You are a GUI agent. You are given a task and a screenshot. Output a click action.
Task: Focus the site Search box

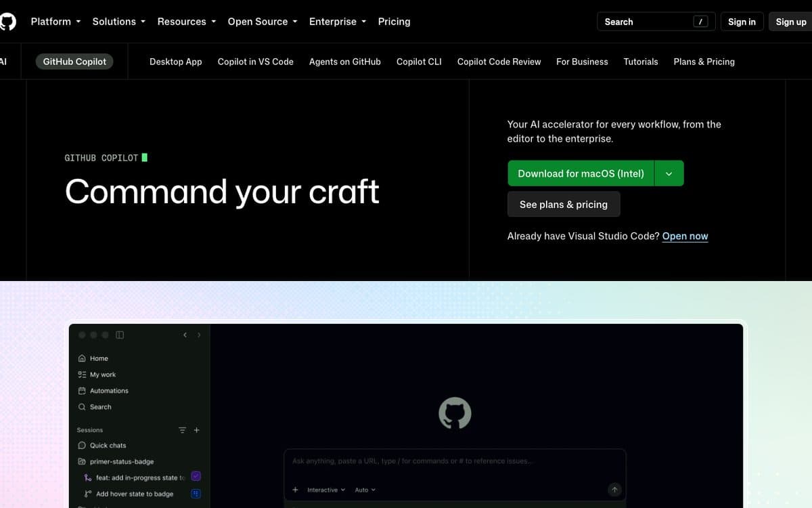pyautogui.click(x=655, y=22)
